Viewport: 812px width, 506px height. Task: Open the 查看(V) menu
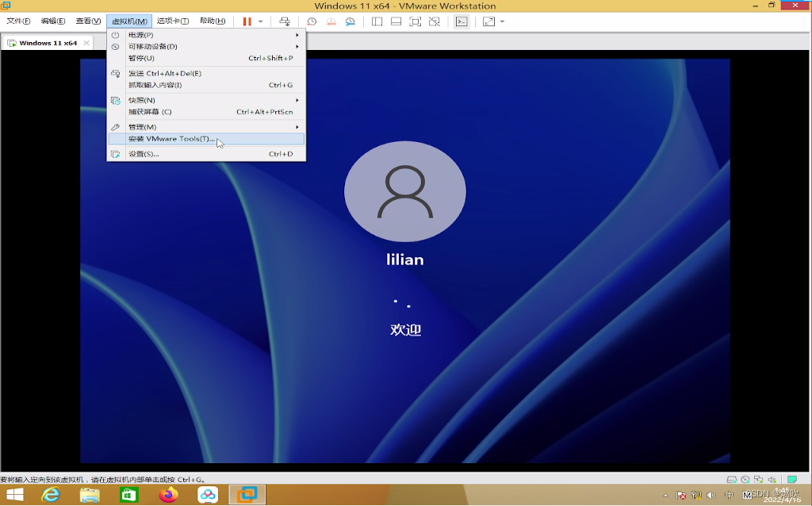coord(88,21)
